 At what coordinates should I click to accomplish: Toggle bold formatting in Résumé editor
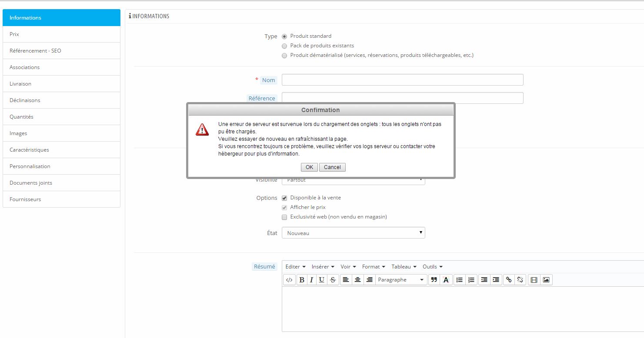pos(302,280)
